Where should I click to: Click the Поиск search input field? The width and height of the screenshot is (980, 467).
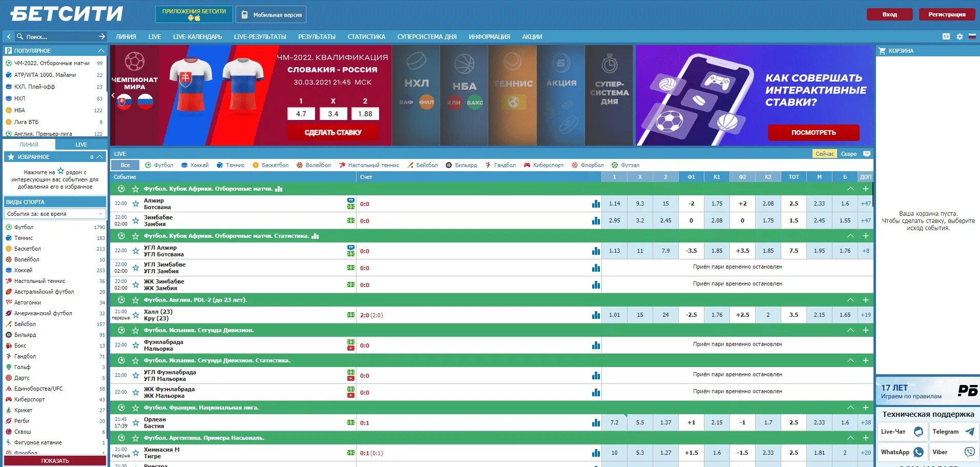[60, 36]
